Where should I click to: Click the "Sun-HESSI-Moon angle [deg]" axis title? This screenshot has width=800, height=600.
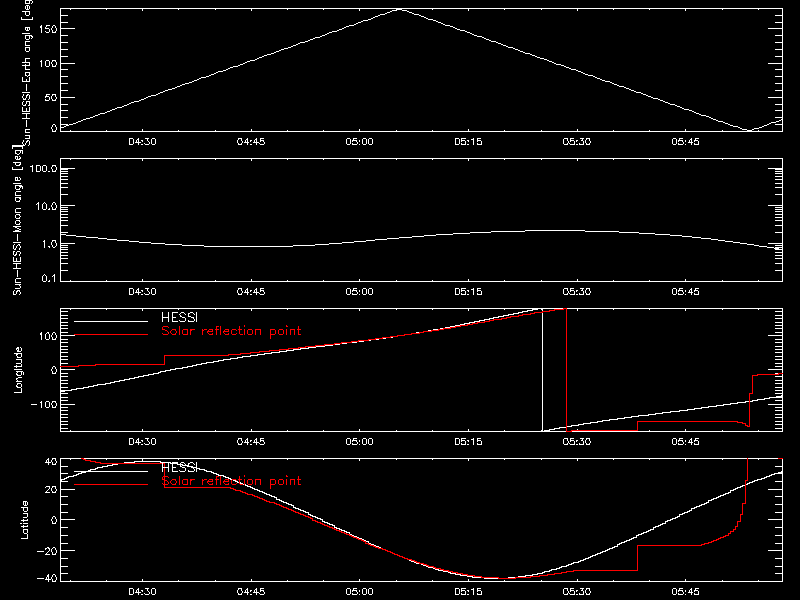[x=17, y=220]
